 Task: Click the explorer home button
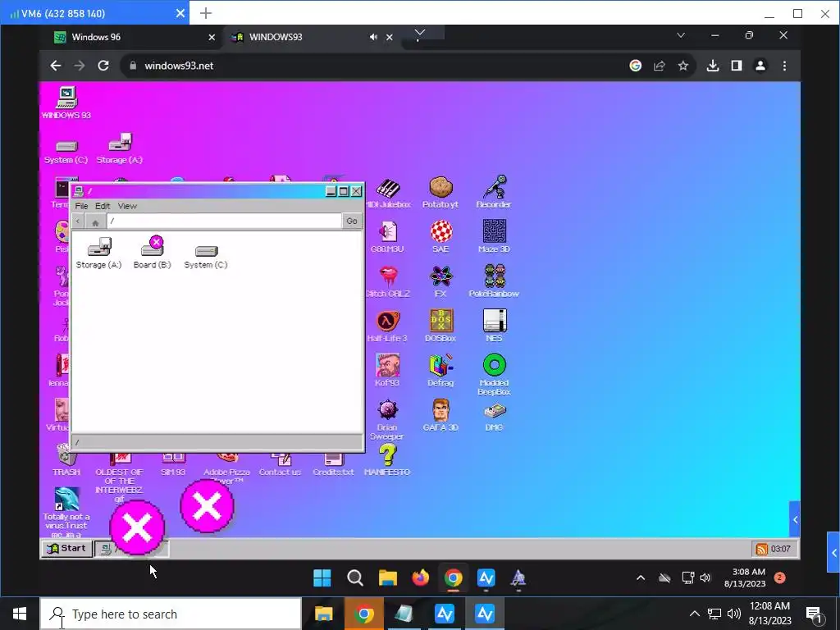pyautogui.click(x=95, y=221)
